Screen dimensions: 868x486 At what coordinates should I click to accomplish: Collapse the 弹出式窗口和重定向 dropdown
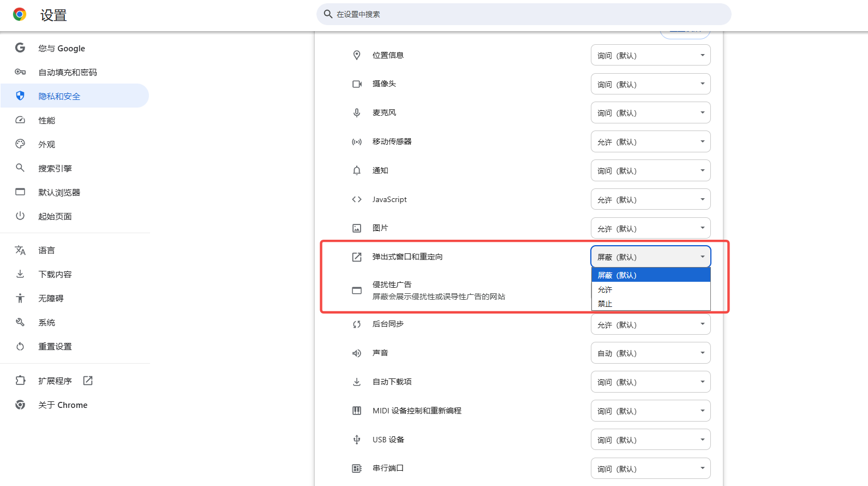[x=651, y=257]
